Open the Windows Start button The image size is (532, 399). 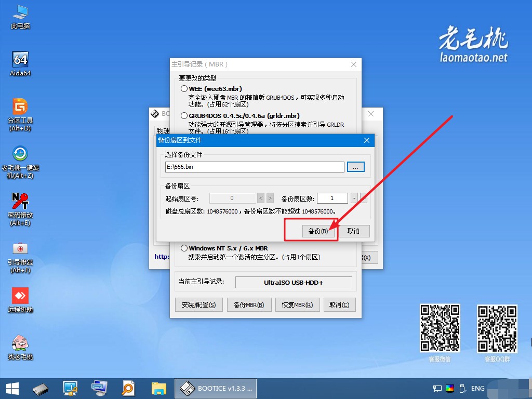pos(12,389)
